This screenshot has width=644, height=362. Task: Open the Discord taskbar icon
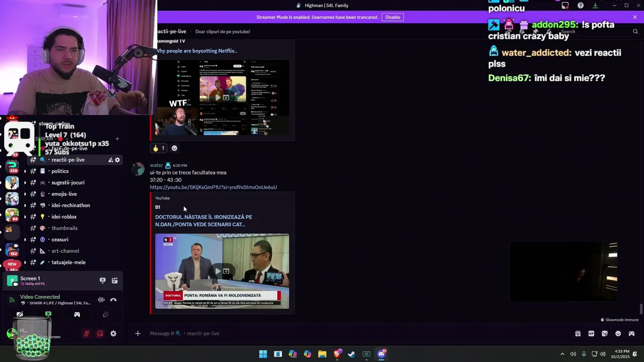(381, 354)
